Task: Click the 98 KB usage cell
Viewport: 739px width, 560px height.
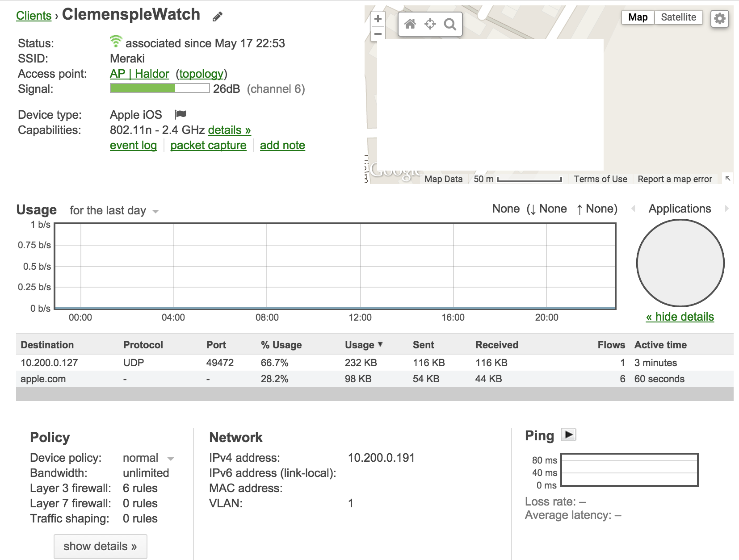Action: pyautogui.click(x=358, y=379)
